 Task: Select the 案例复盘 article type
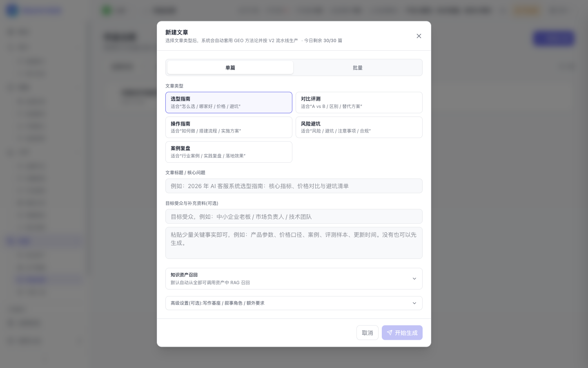click(x=229, y=152)
